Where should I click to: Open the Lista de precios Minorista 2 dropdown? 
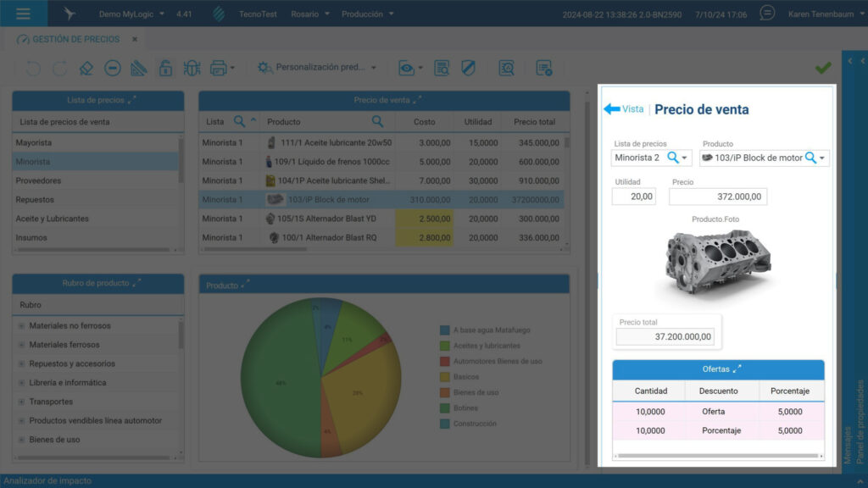[x=685, y=158]
